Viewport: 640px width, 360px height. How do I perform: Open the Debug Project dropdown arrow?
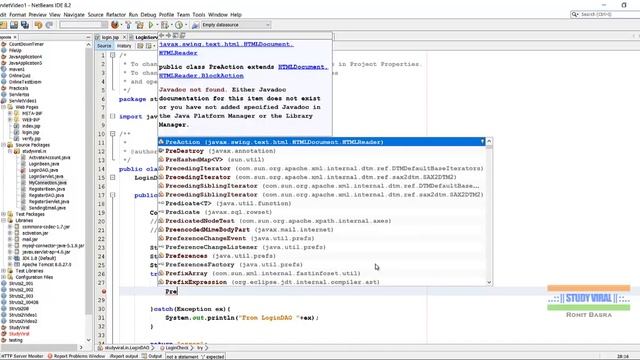coord(171,25)
